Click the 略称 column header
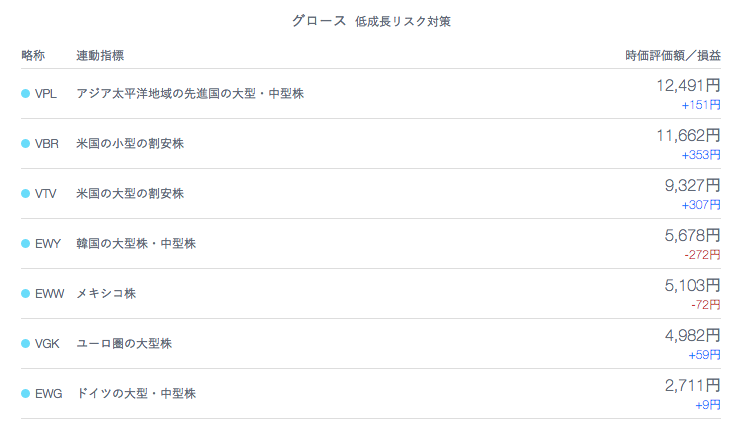Viewport: 738px width, 446px height. 33,54
